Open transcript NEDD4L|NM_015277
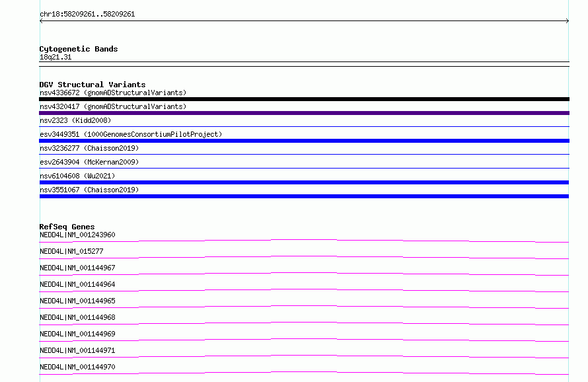Screen dimensions: 588x382 point(71,251)
